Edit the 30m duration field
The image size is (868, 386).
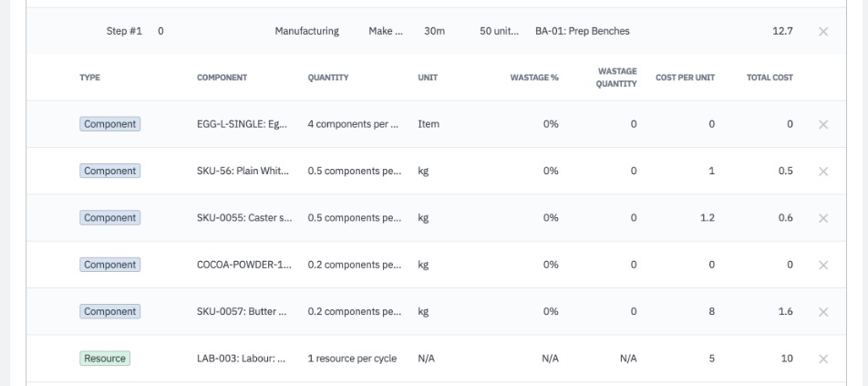[434, 31]
